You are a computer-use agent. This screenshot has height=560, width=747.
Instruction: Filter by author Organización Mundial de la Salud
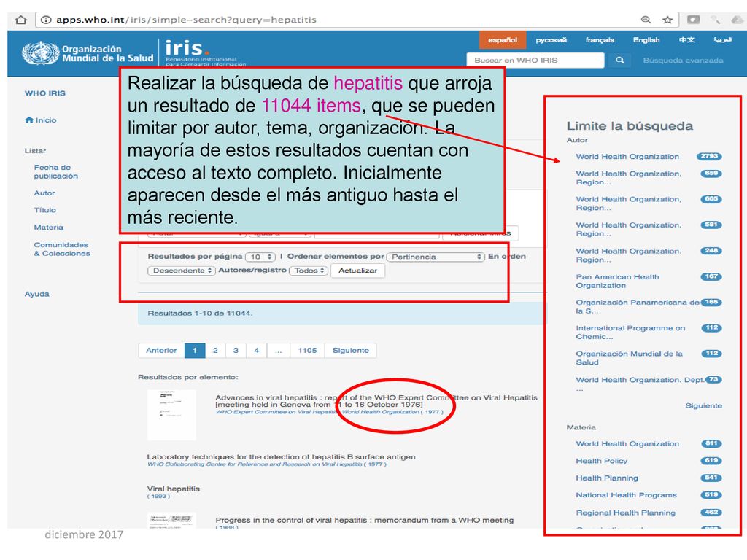click(629, 358)
